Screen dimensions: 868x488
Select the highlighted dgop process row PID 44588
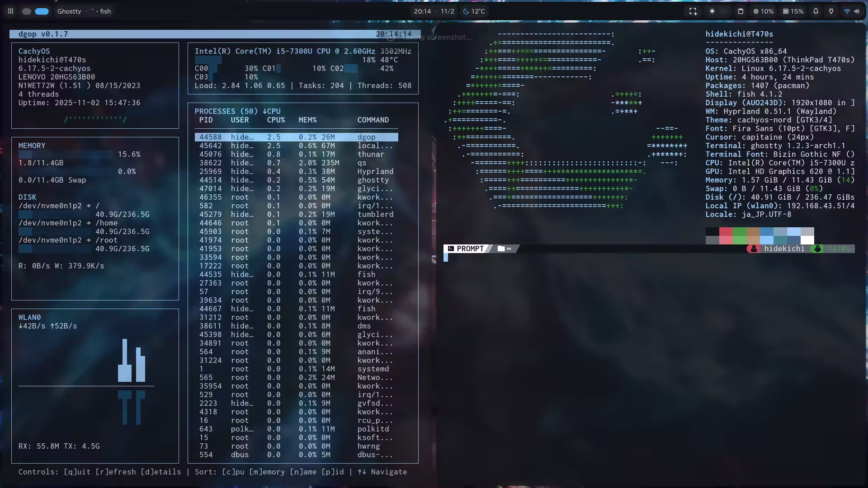coord(296,137)
